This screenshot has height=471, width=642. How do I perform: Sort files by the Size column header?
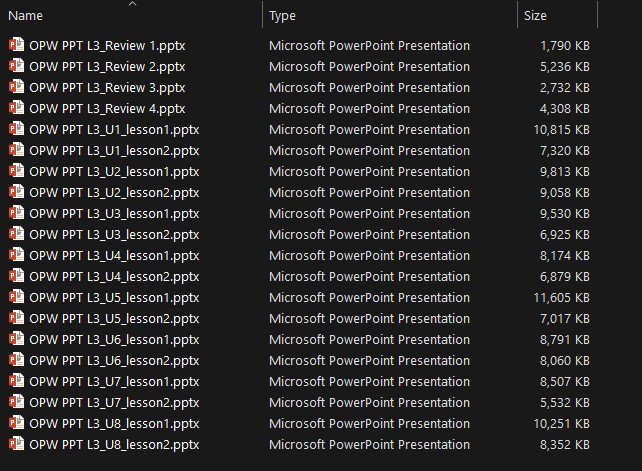535,16
